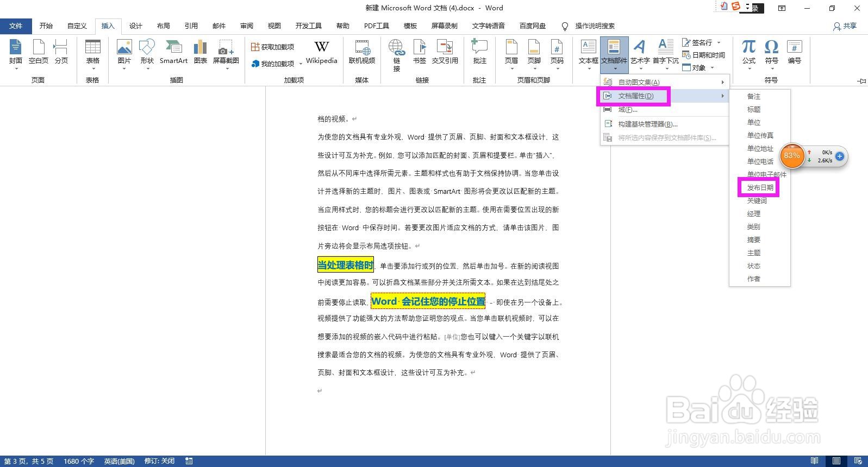
Task: Open the WordArt (艺术字) gallery
Action: 640,54
